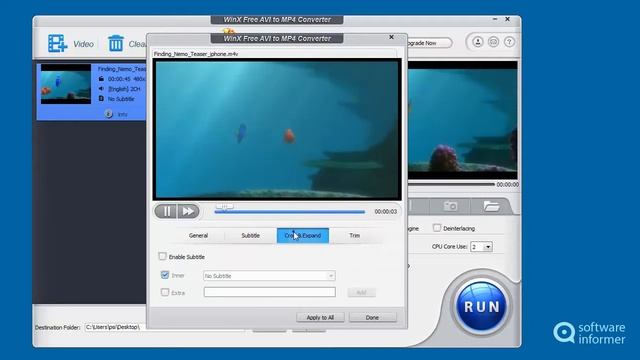Image resolution: width=640 pixels, height=360 pixels.
Task: Click the dialog seek bar
Action: 289,212
